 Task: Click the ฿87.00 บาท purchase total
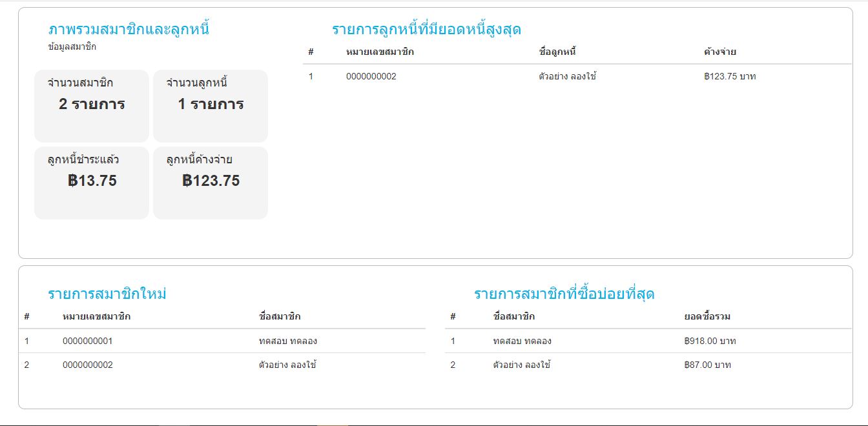coord(707,365)
